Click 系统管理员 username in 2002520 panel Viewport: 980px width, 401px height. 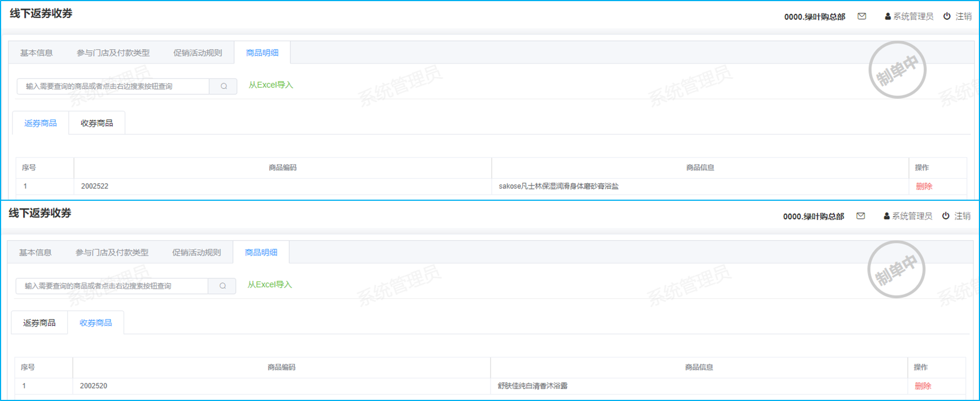click(x=912, y=216)
